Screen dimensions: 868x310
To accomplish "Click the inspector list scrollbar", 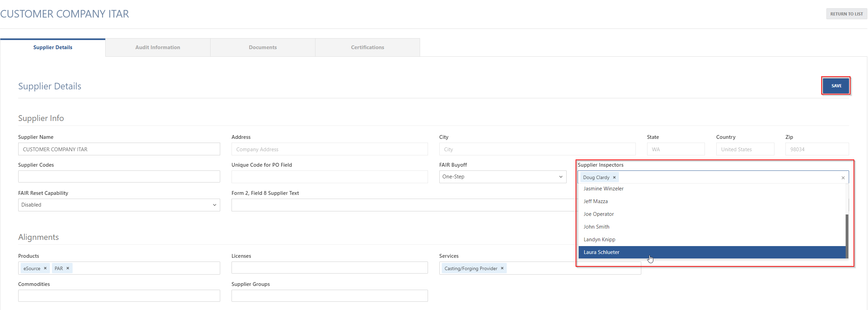I will click(847, 236).
